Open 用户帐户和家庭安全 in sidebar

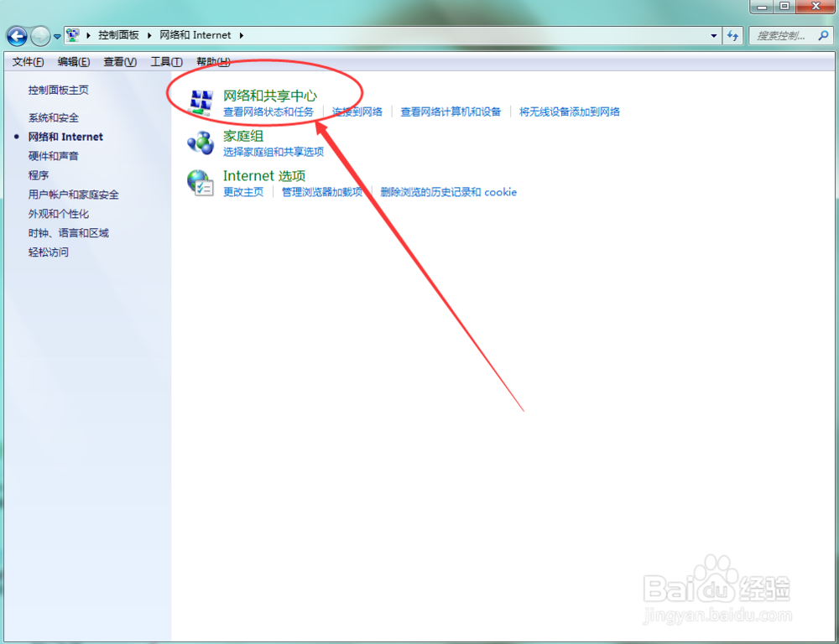(x=73, y=195)
